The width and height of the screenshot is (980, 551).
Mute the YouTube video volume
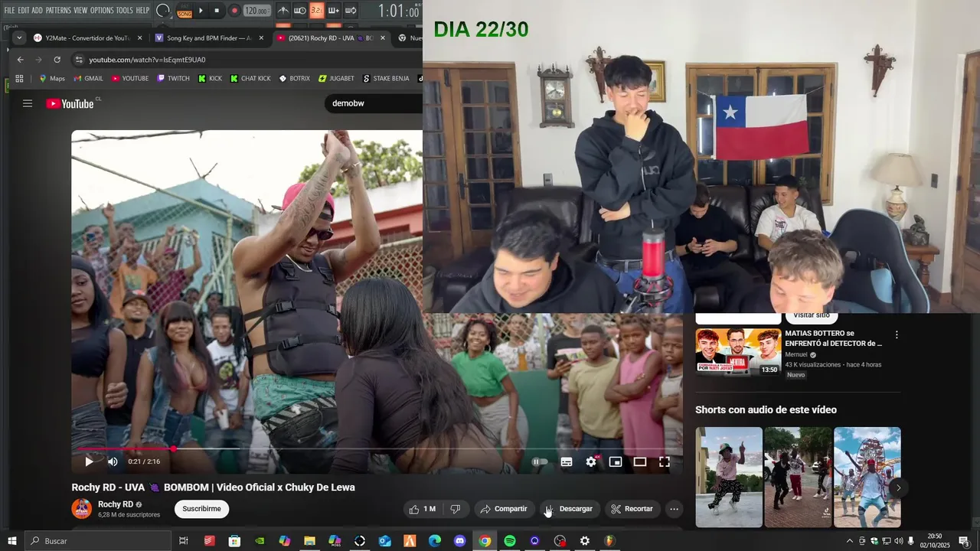click(x=113, y=461)
